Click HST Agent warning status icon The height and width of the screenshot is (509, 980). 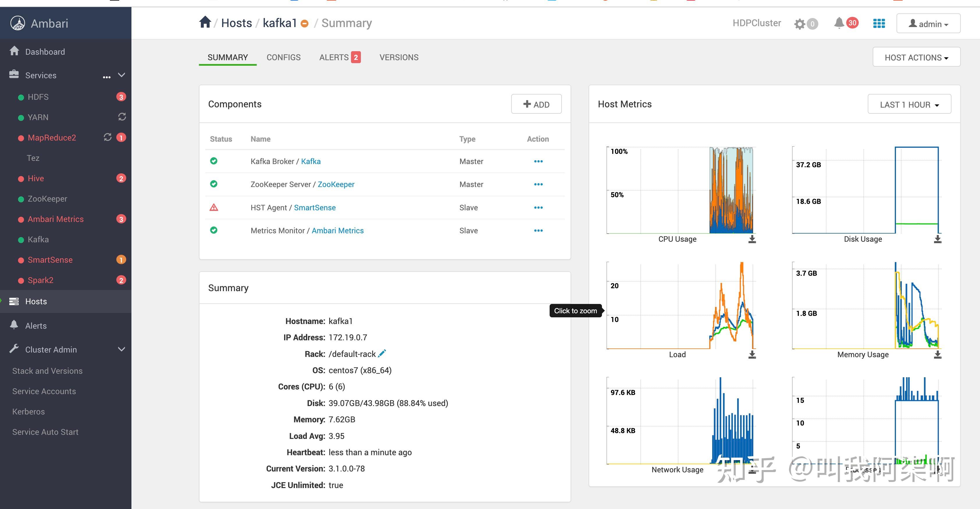point(214,207)
